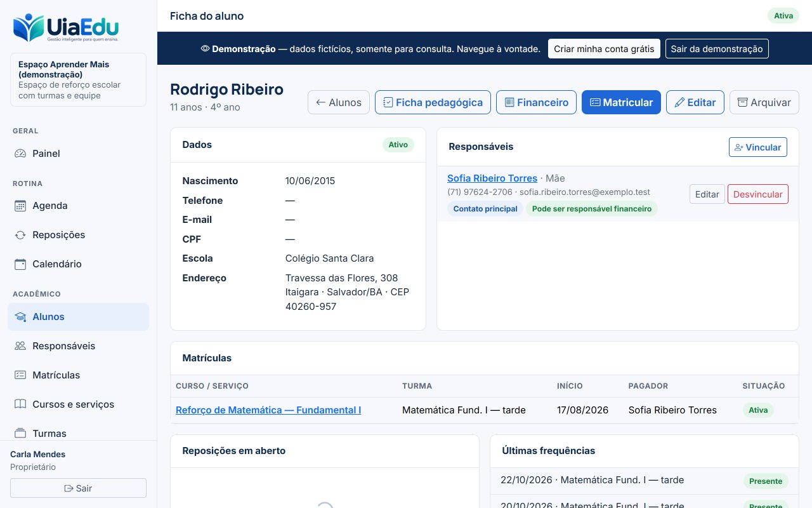
Task: Click the Matrículas card icon in sidebar
Action: pos(20,375)
